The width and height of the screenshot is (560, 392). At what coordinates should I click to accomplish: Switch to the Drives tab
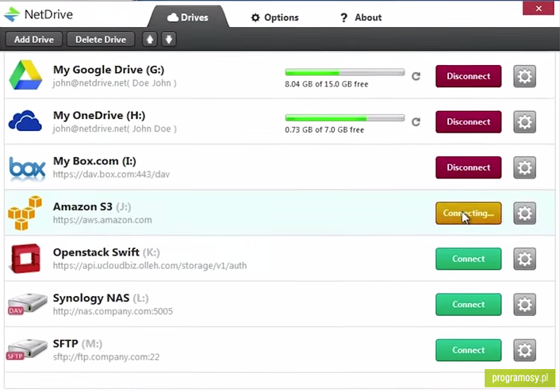(x=188, y=17)
